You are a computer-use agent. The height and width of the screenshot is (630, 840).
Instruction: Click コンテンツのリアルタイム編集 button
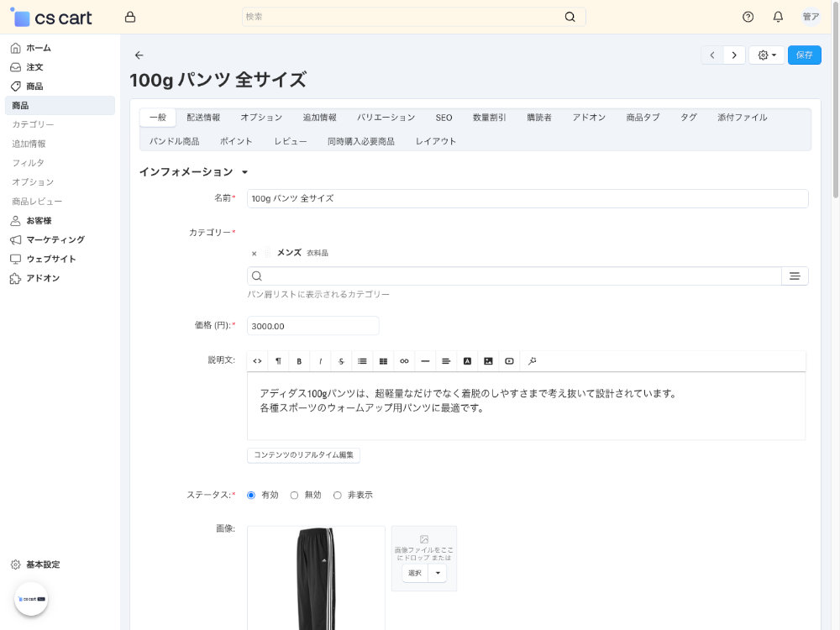303,454
